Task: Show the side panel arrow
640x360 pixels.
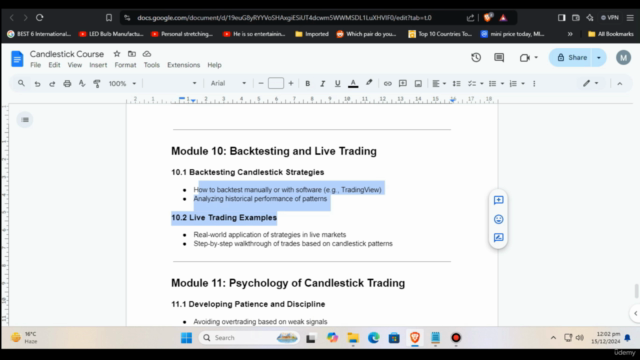Action: click(x=635, y=313)
